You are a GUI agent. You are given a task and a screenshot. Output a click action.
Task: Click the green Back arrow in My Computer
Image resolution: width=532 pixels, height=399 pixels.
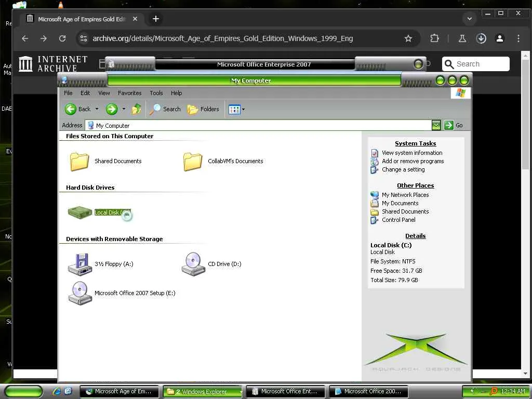click(71, 109)
